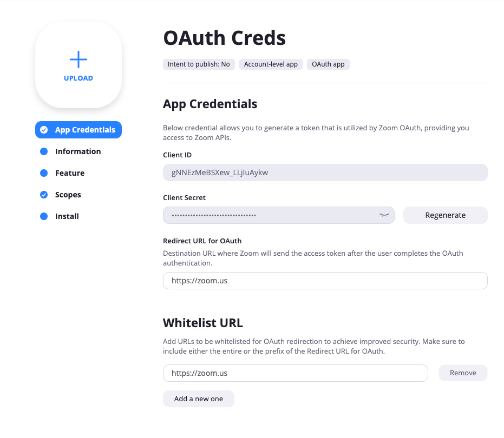Click the Scopes checkmark icon
The width and height of the screenshot is (504, 438).
(x=44, y=195)
